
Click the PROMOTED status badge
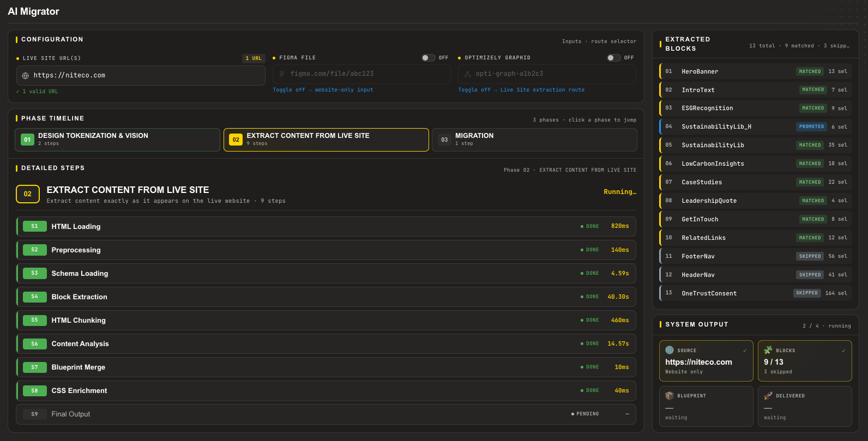tap(811, 126)
